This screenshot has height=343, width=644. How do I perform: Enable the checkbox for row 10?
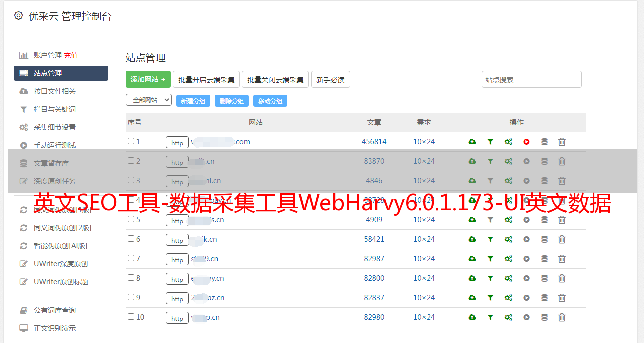[x=131, y=317]
